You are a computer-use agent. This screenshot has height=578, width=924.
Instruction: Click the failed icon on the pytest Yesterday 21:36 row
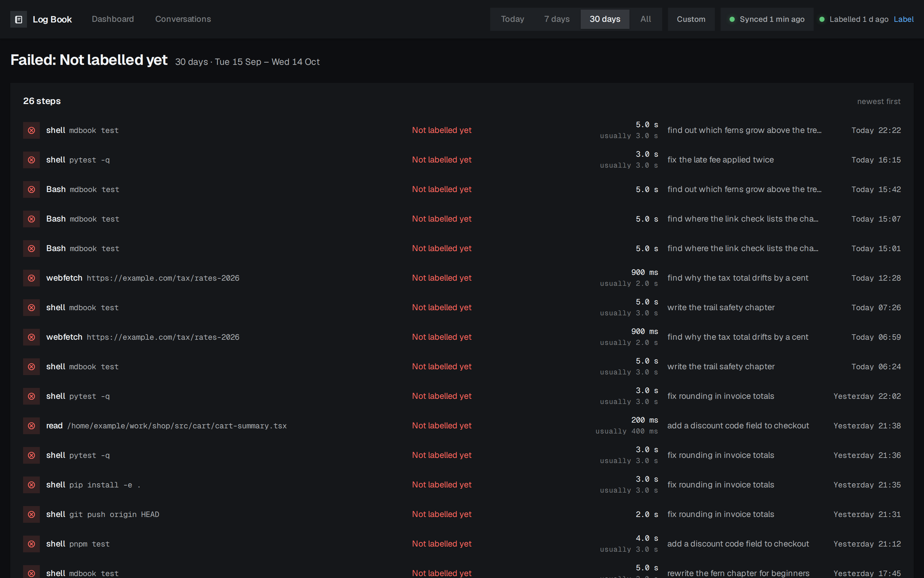coord(31,455)
